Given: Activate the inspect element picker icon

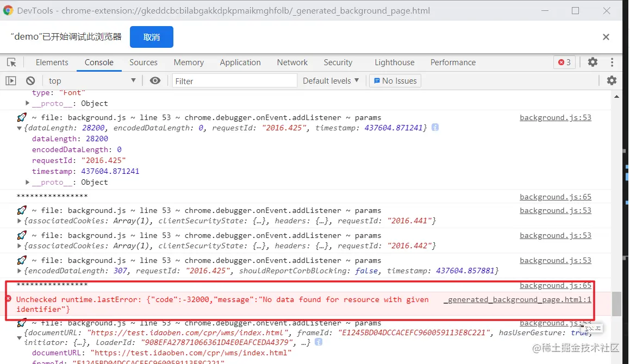Looking at the screenshot, I should (x=11, y=62).
